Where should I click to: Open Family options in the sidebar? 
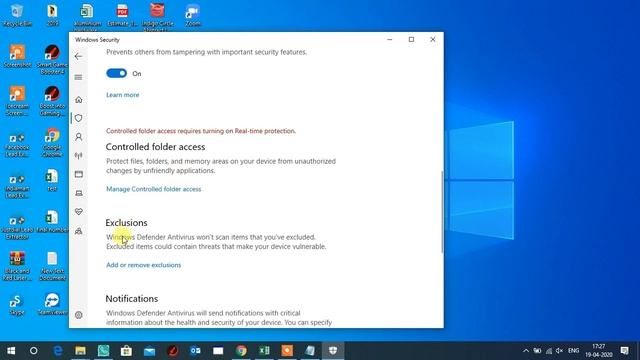[78, 231]
